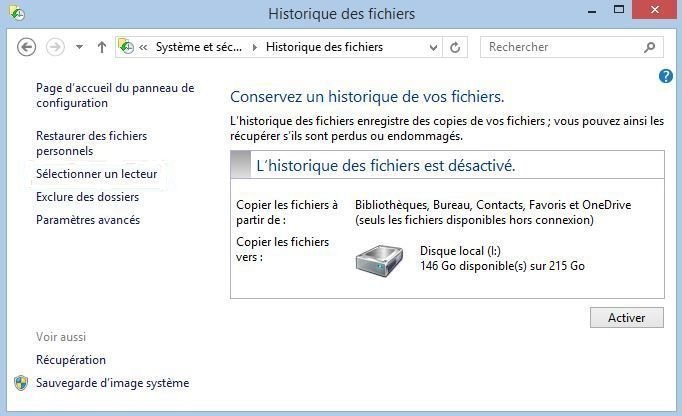Open Exclure des dossiers link
This screenshot has width=682, height=416.
(x=87, y=197)
